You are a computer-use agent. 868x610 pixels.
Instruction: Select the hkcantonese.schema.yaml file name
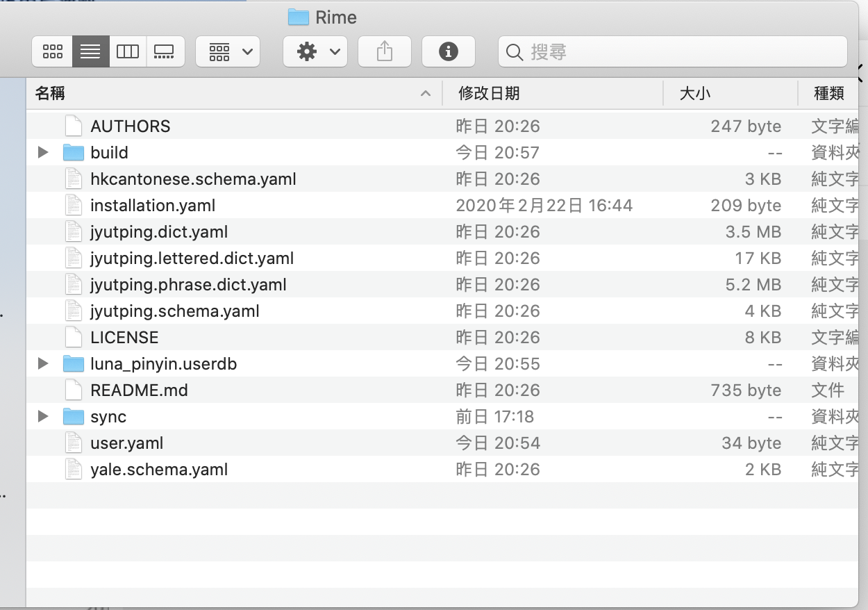pos(194,179)
